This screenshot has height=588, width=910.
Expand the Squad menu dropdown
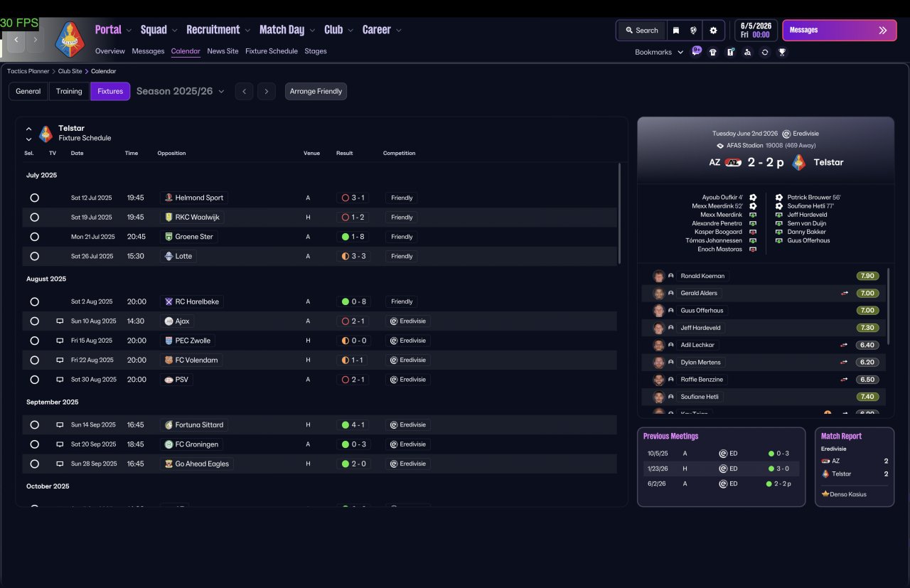pyautogui.click(x=175, y=31)
